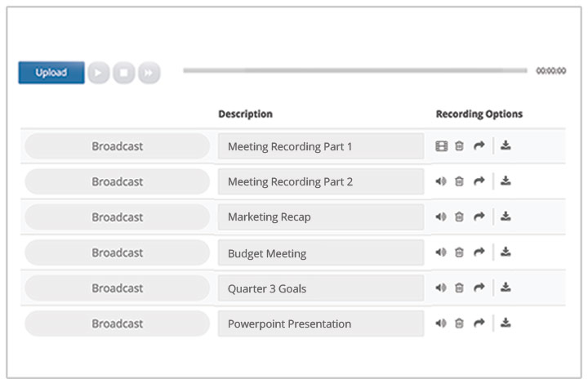Download the Powerpoint Presentation recording
588x384 pixels.
(x=506, y=322)
